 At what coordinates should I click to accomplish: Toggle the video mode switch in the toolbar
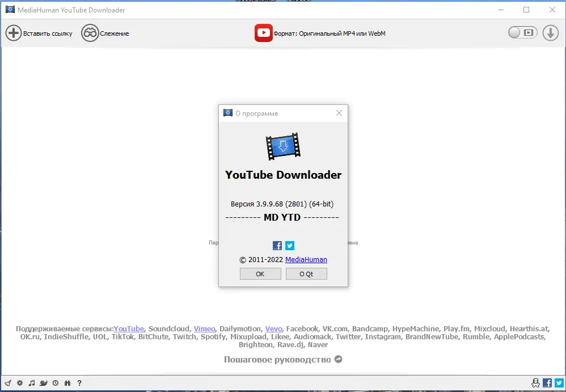click(521, 32)
